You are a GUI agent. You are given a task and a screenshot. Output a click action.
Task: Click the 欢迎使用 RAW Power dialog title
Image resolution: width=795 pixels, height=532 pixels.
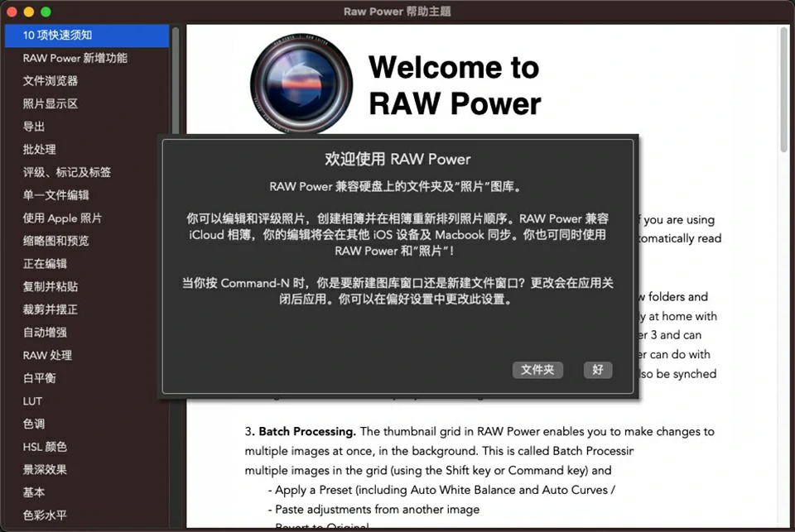click(397, 159)
